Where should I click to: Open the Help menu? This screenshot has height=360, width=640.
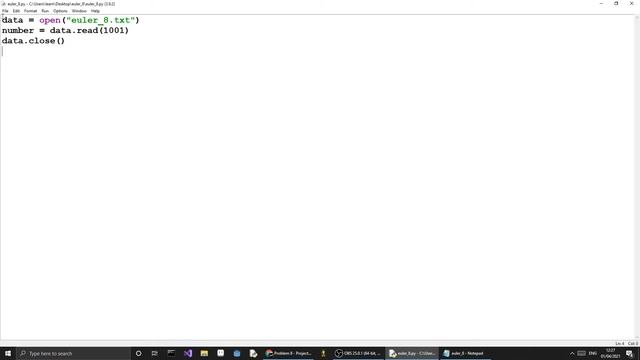point(95,11)
